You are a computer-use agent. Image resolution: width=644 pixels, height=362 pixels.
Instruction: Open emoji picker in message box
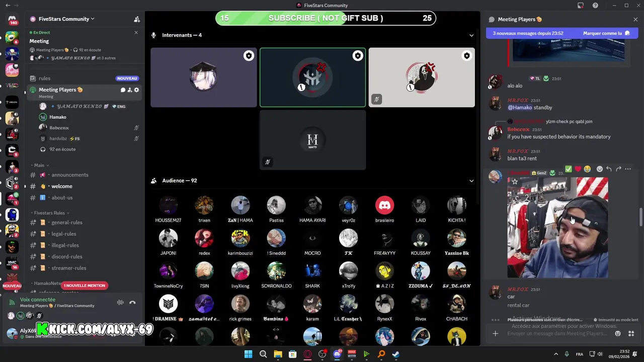(x=618, y=333)
